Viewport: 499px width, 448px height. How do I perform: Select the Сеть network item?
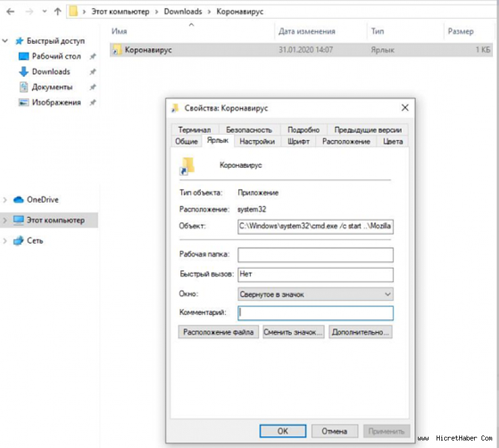(34, 241)
